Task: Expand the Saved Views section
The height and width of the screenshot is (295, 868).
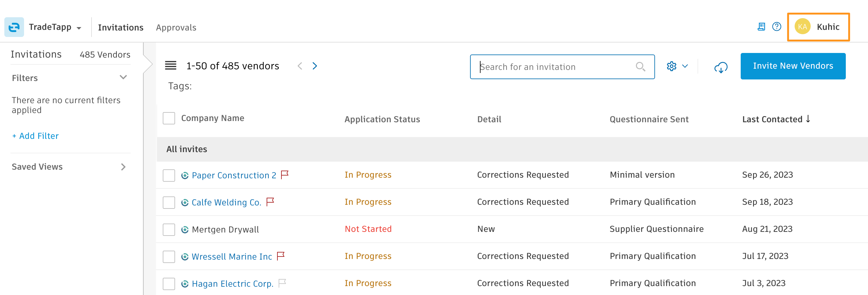Action: tap(123, 167)
